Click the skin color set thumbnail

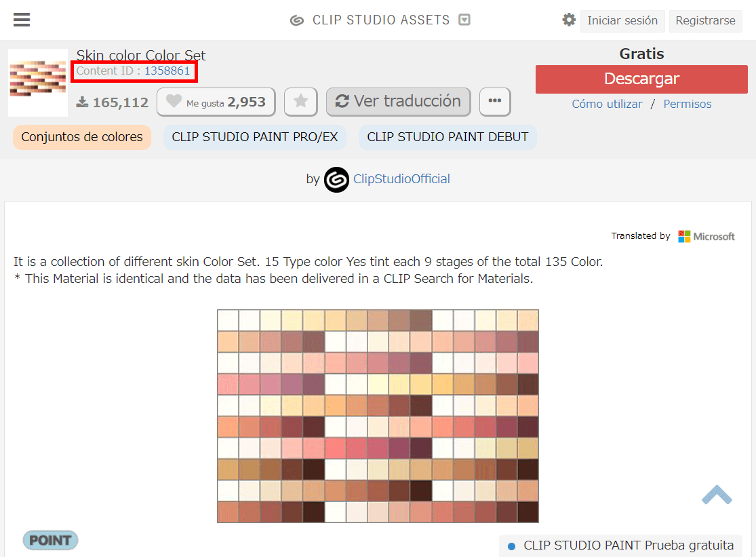coord(38,82)
